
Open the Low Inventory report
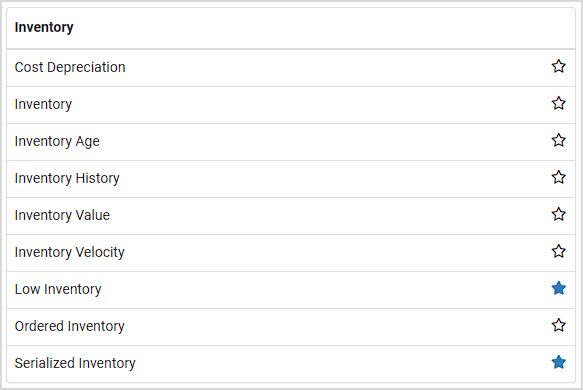pos(58,289)
